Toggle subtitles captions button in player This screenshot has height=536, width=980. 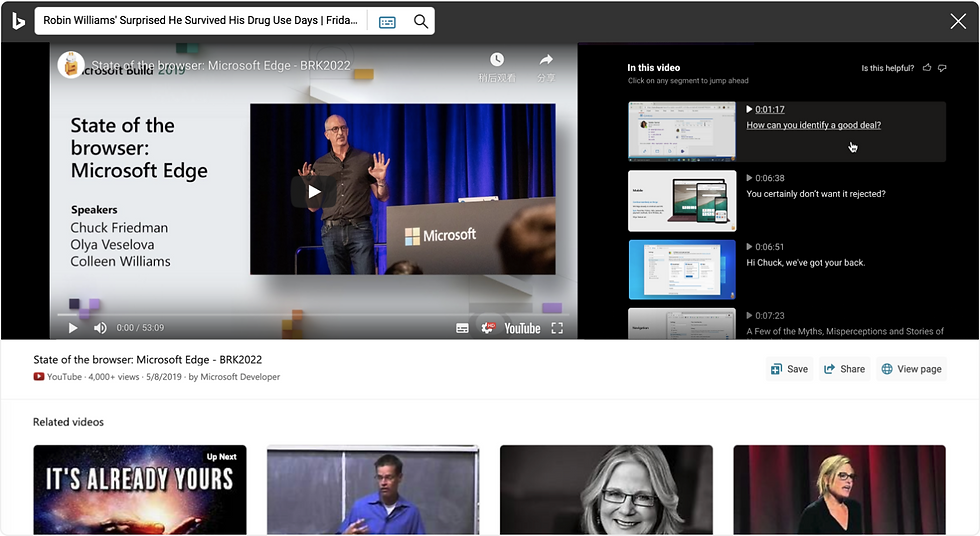pos(462,329)
